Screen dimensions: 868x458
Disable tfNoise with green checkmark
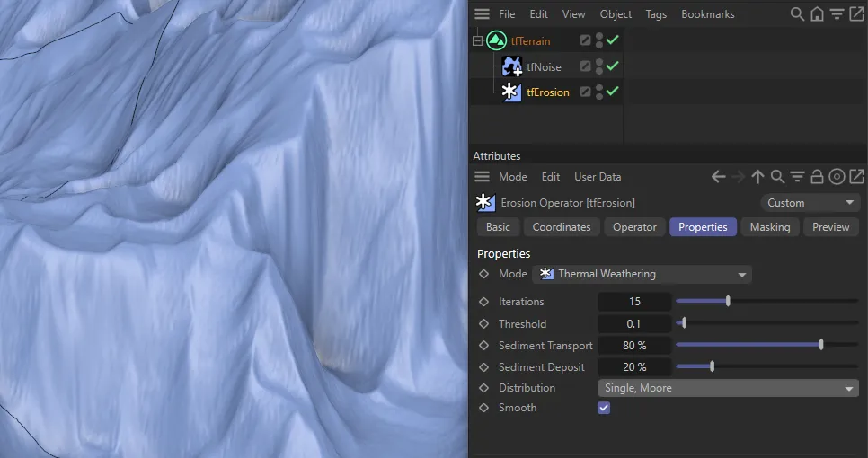tap(612, 66)
